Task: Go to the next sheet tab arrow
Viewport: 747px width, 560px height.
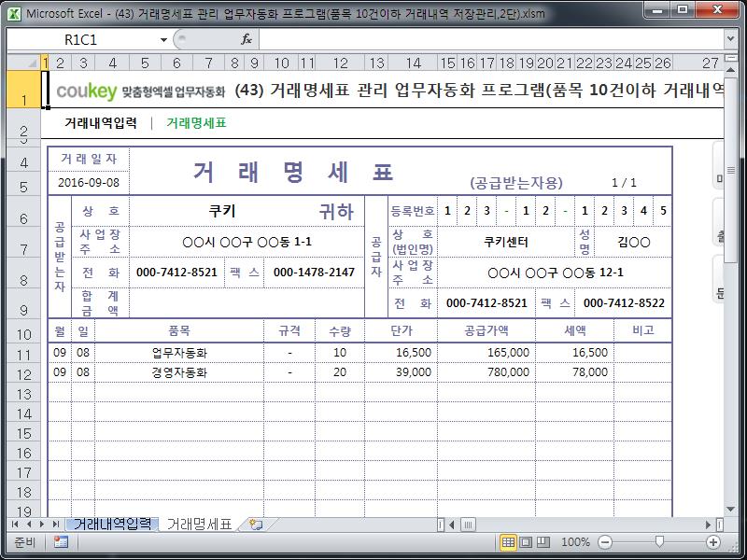Action: (42, 525)
